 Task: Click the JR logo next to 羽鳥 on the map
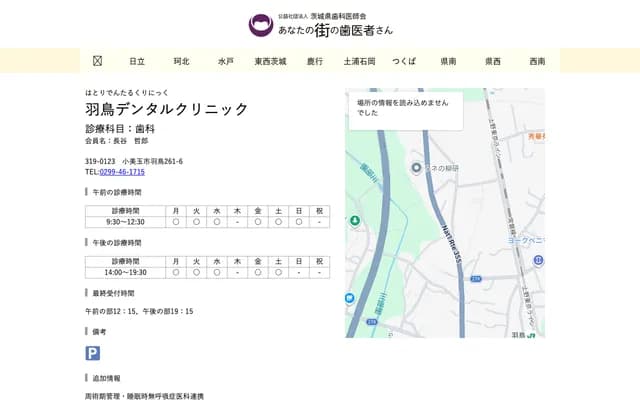click(x=531, y=336)
